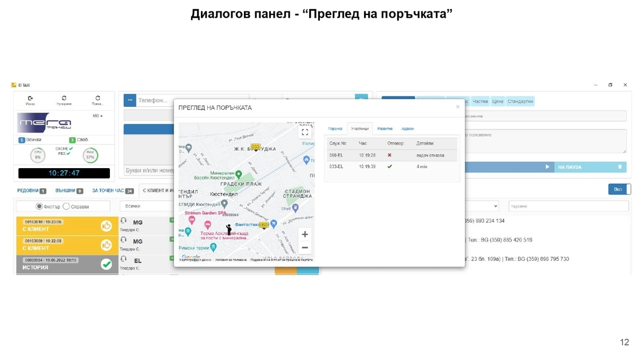Open the Адреси tab in dialog
The width and height of the screenshot is (644, 362).
click(408, 129)
